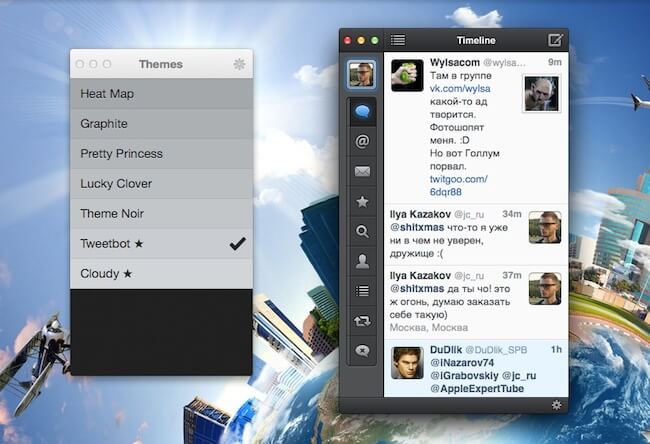The width and height of the screenshot is (650, 444).
Task: Expand the timeline list selector in titlebar
Action: (398, 40)
